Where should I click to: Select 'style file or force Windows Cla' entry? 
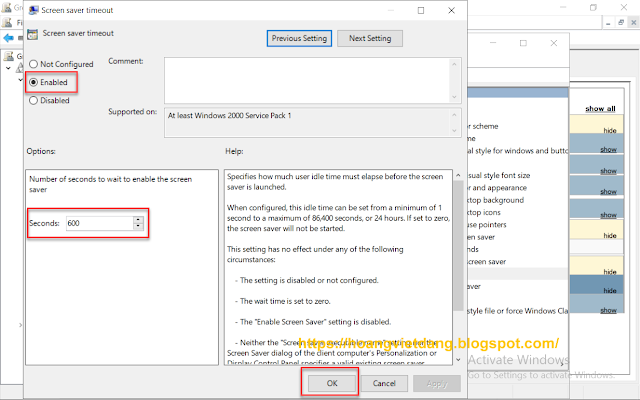click(x=518, y=311)
